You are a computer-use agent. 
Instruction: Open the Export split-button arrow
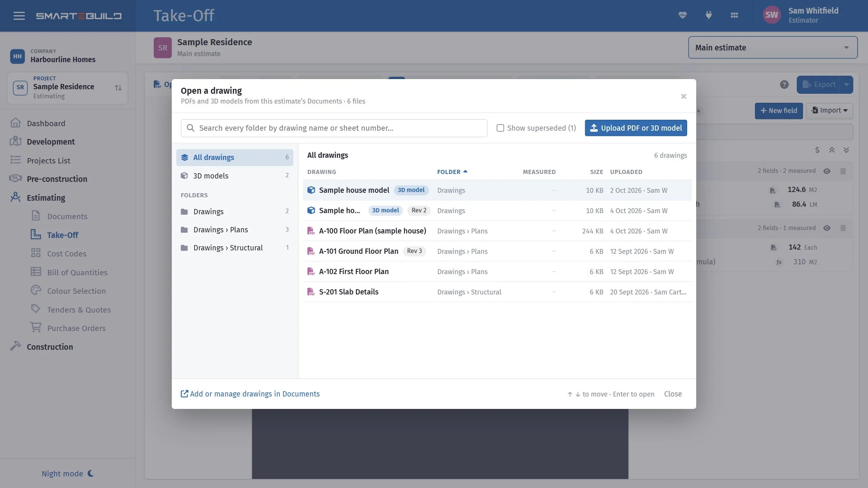[x=847, y=84]
